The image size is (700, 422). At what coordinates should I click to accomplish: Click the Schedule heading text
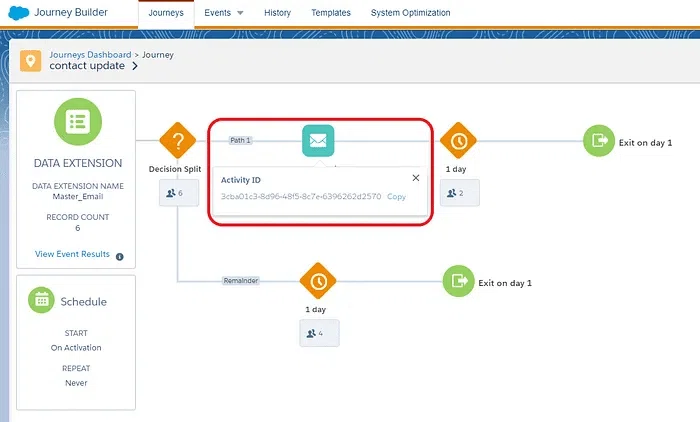(83, 302)
